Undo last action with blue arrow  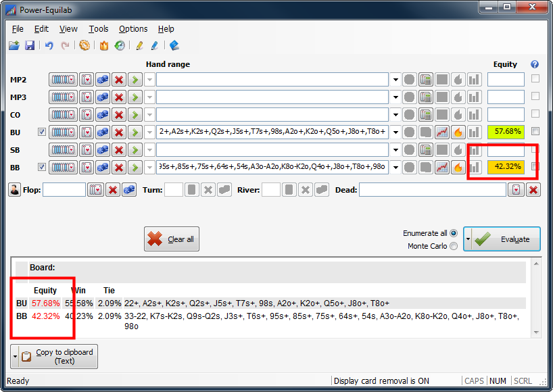(x=49, y=45)
